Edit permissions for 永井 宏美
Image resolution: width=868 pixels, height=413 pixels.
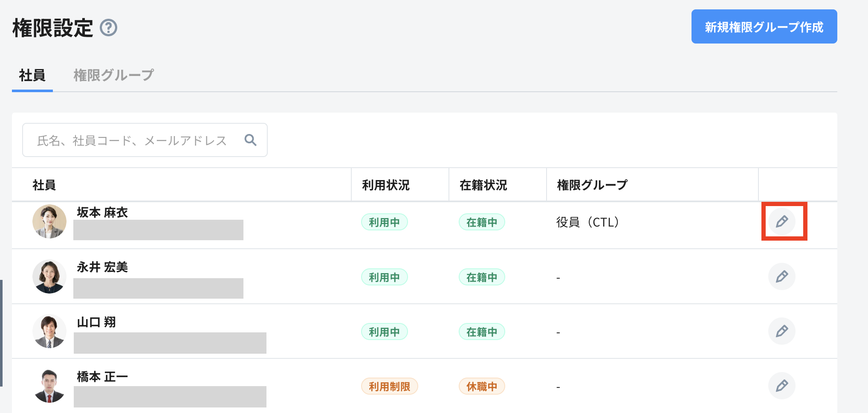point(782,276)
